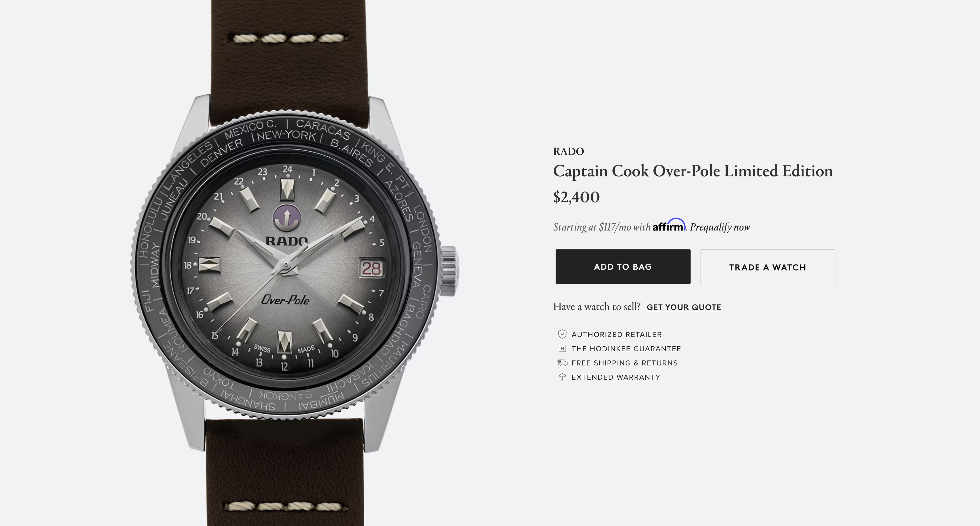Click the Over-Pole script on the dial
The width and height of the screenshot is (980, 526).
point(285,300)
